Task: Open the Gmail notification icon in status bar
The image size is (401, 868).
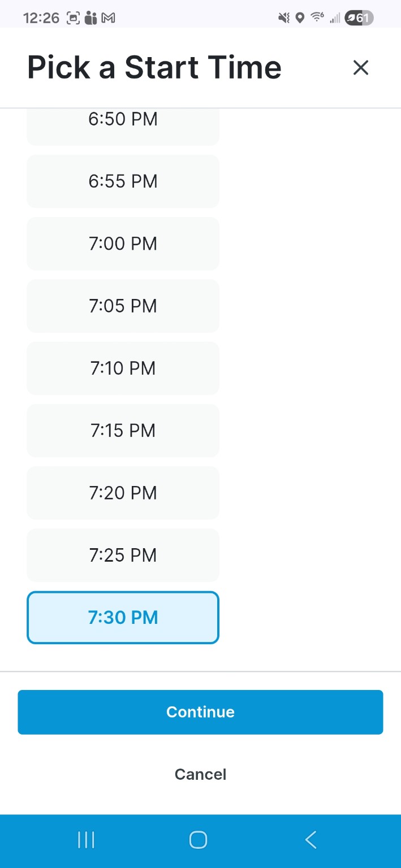Action: [x=108, y=18]
